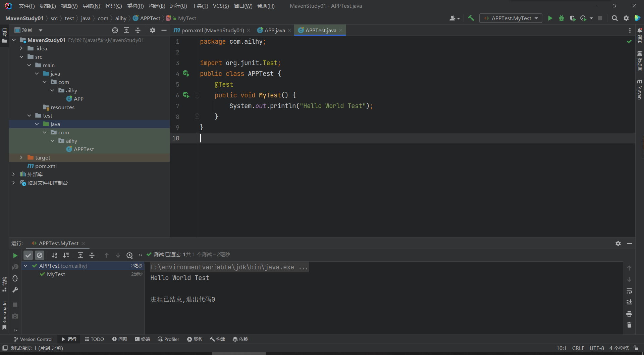This screenshot has width=644, height=355.
Task: Toggle show ignored tests filter
Action: [40, 255]
